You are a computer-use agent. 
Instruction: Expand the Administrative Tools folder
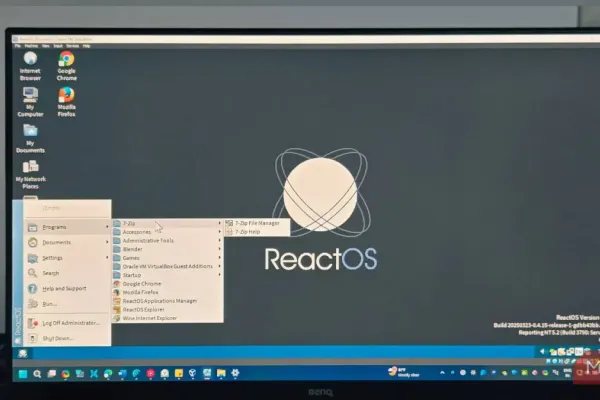click(x=168, y=240)
